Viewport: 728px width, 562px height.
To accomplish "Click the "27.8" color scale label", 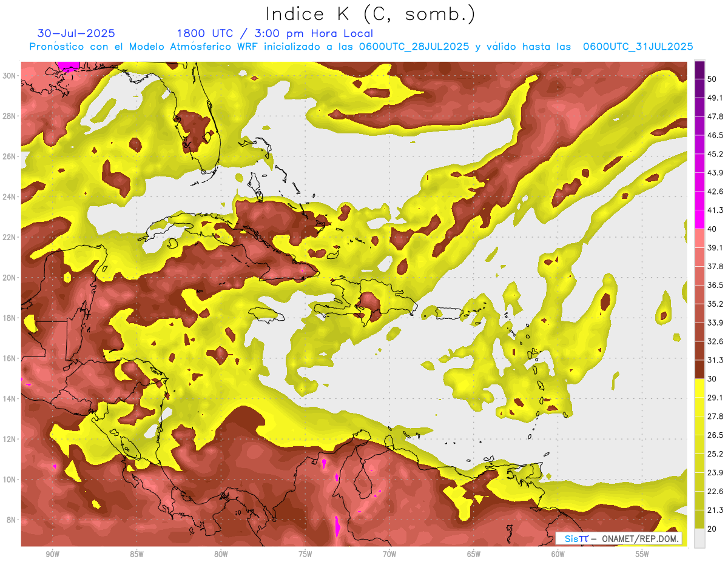I will [715, 416].
